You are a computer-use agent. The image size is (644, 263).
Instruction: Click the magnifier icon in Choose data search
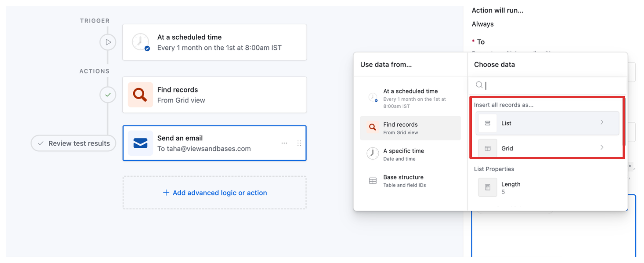479,85
